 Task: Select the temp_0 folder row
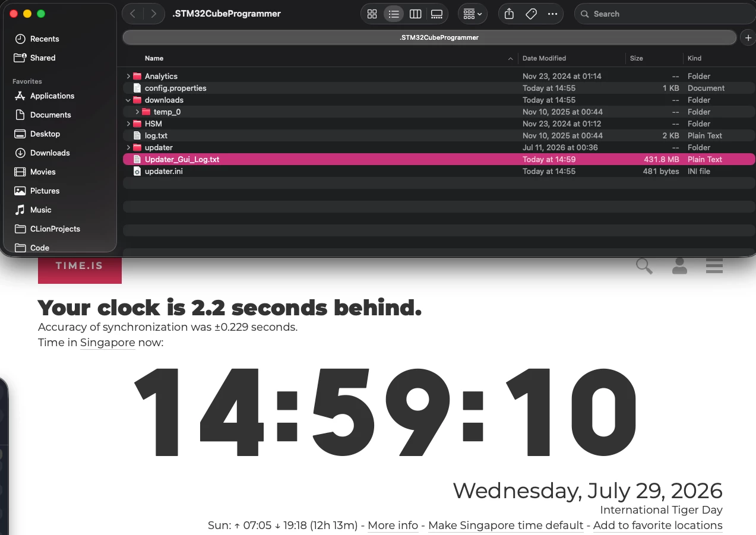(x=439, y=112)
